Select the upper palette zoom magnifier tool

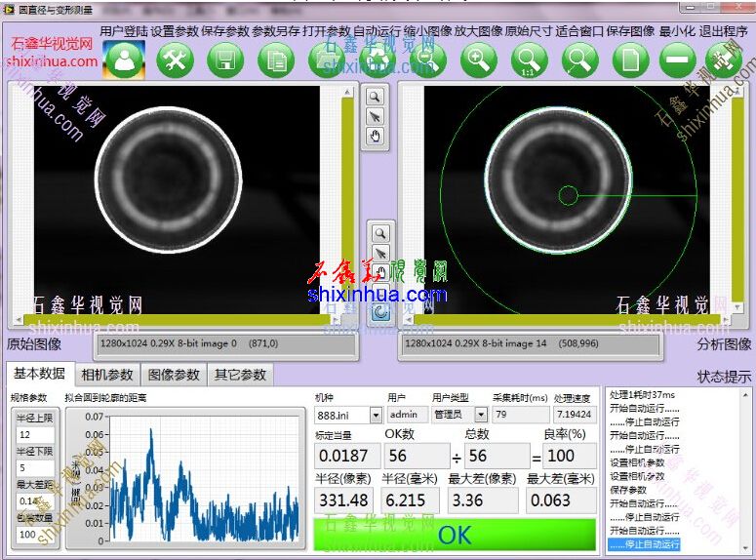pos(376,97)
